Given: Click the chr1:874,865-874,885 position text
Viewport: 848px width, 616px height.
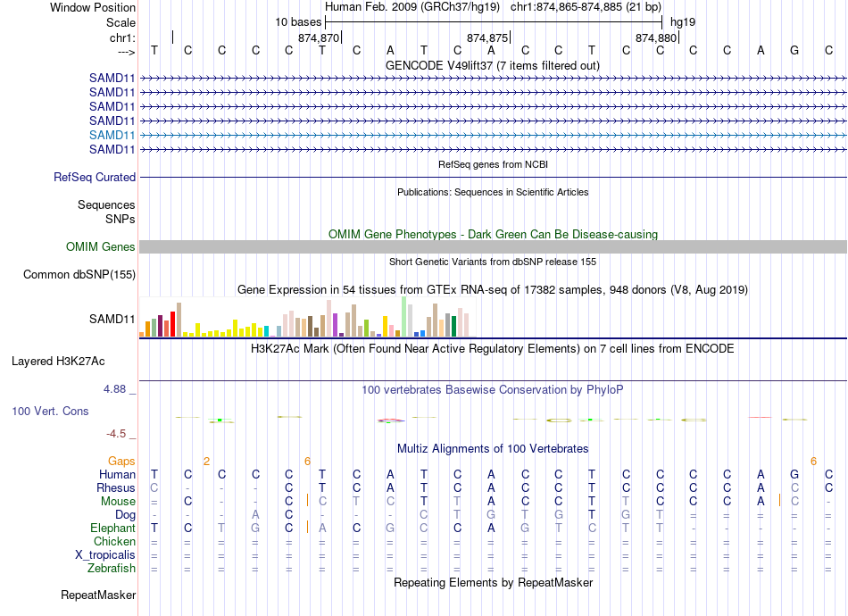Looking at the screenshot, I should pyautogui.click(x=586, y=7).
